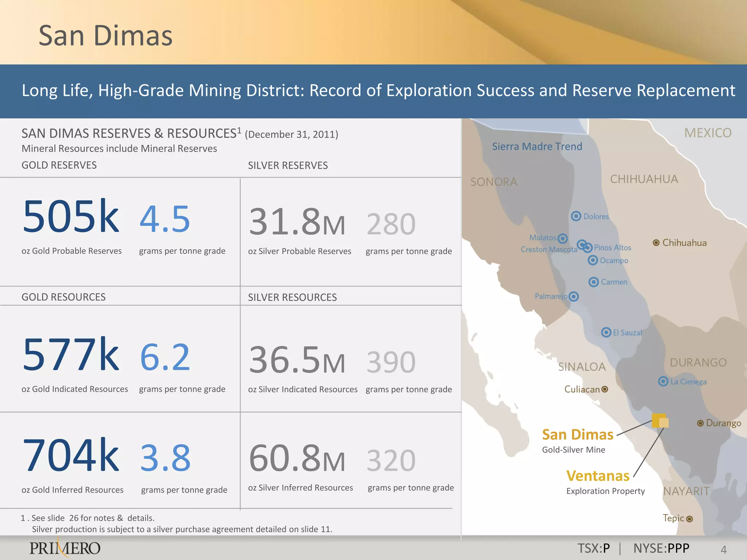Click the El Sauzal mine marker icon

point(606,332)
